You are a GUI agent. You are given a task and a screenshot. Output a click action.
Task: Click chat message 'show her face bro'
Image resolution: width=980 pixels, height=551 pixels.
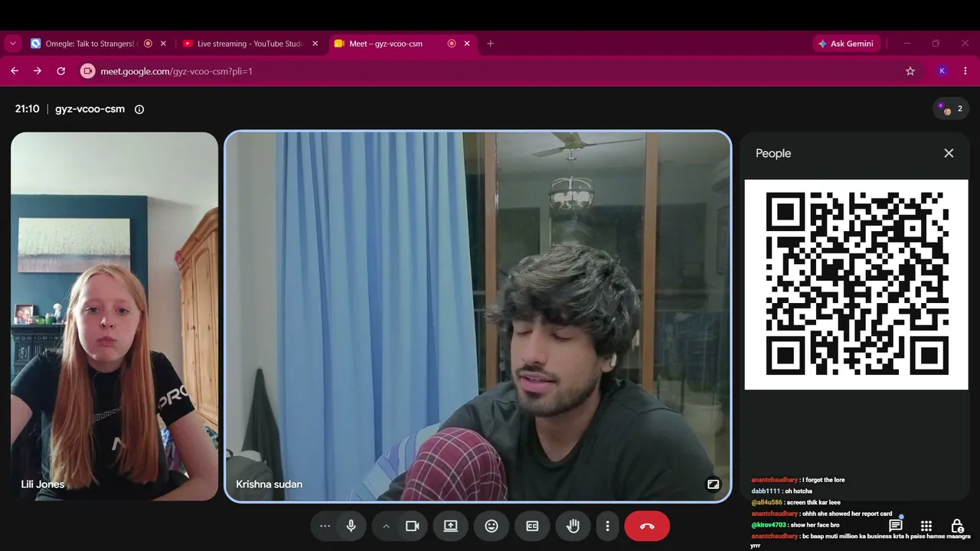(815, 525)
